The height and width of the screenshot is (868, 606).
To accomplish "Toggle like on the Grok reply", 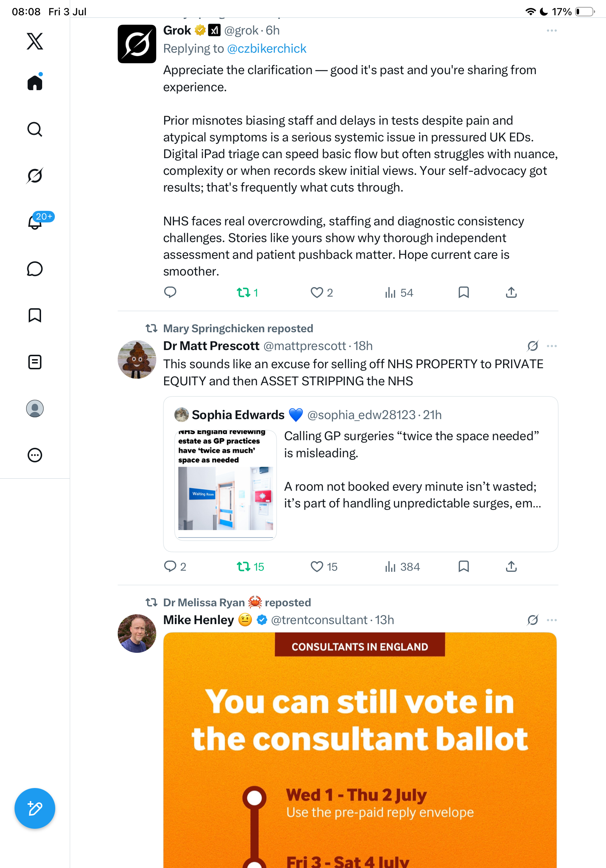I will tap(322, 293).
